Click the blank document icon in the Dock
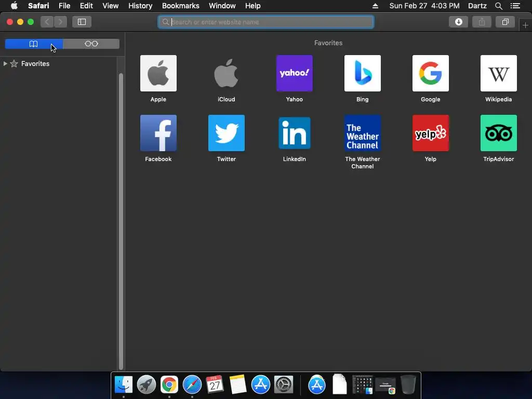 340,384
